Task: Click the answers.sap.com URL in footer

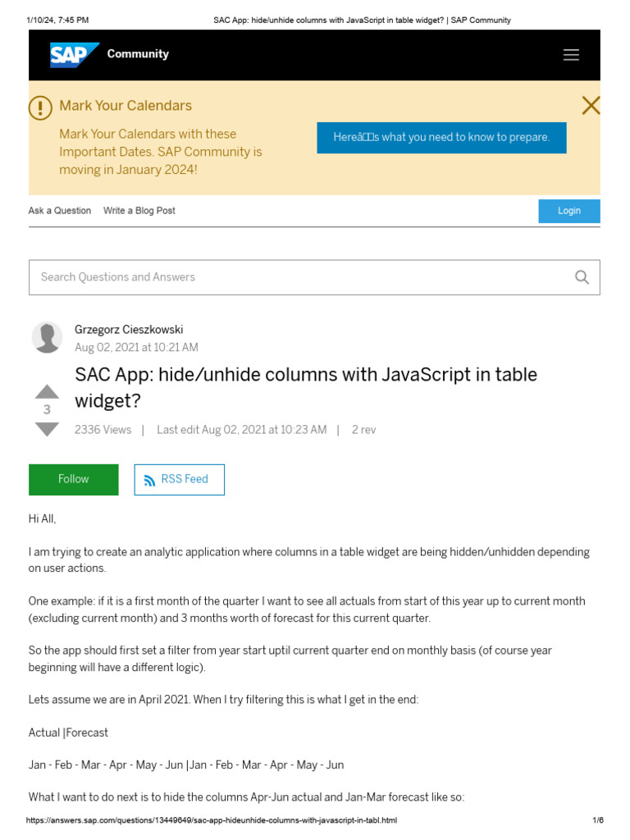Action: coord(212,820)
